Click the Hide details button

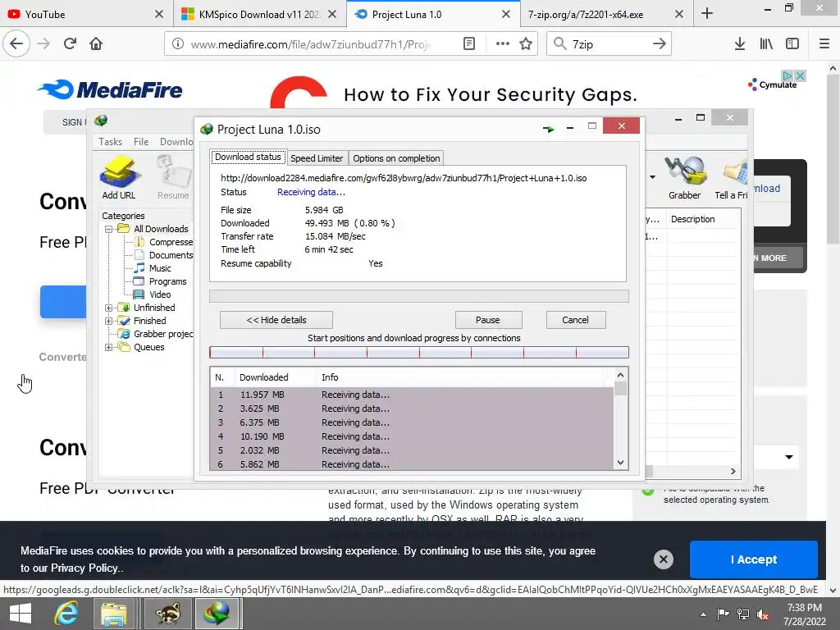tap(276, 320)
